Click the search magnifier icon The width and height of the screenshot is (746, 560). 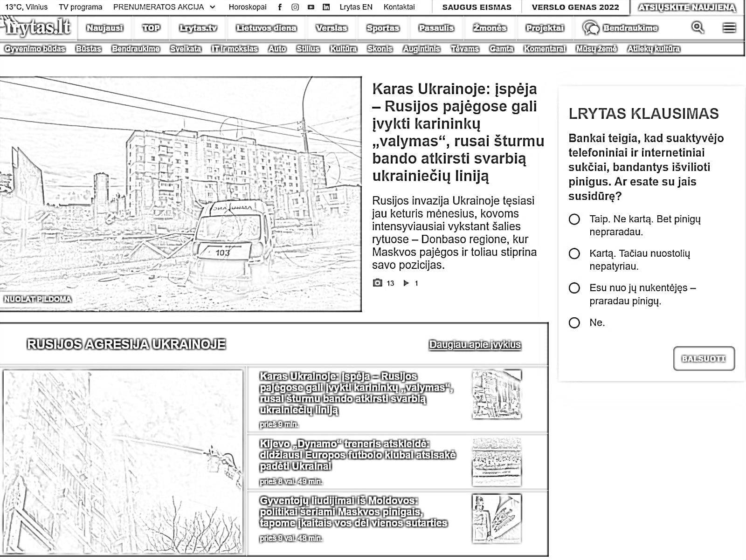[x=698, y=27]
